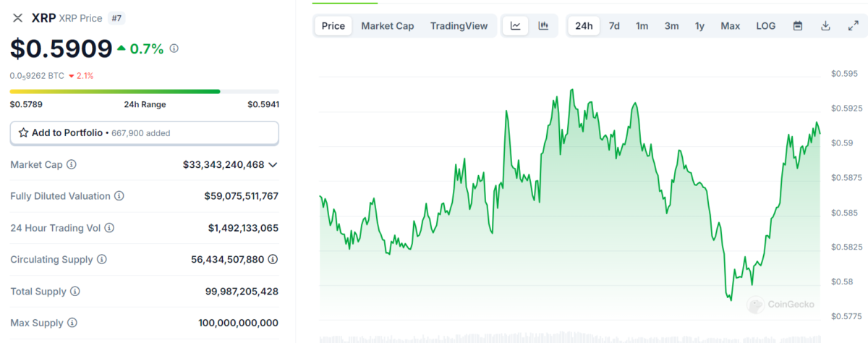Open the calendar date range picker
Viewport: 868px width, 343px height.
(x=798, y=26)
